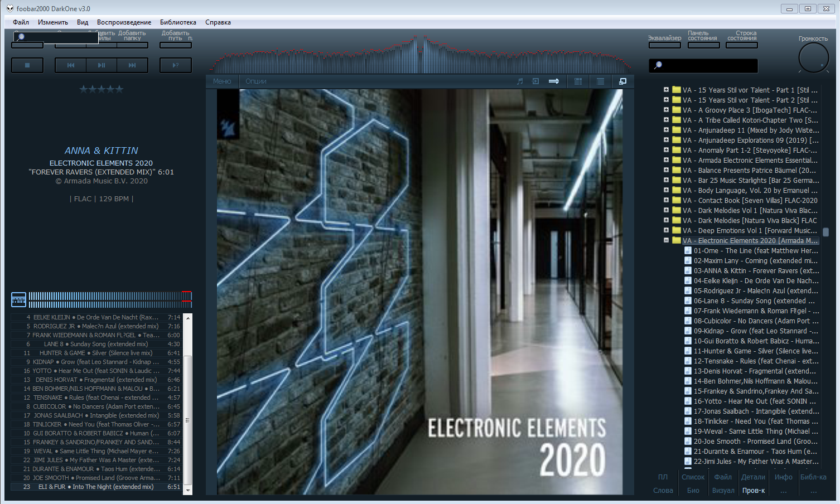
Task: Open the Файл menu
Action: (x=21, y=22)
